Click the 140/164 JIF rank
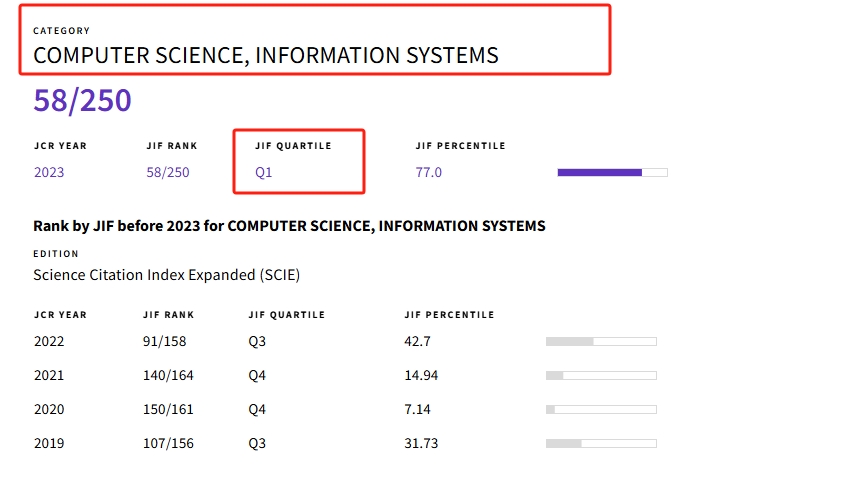 [x=168, y=375]
